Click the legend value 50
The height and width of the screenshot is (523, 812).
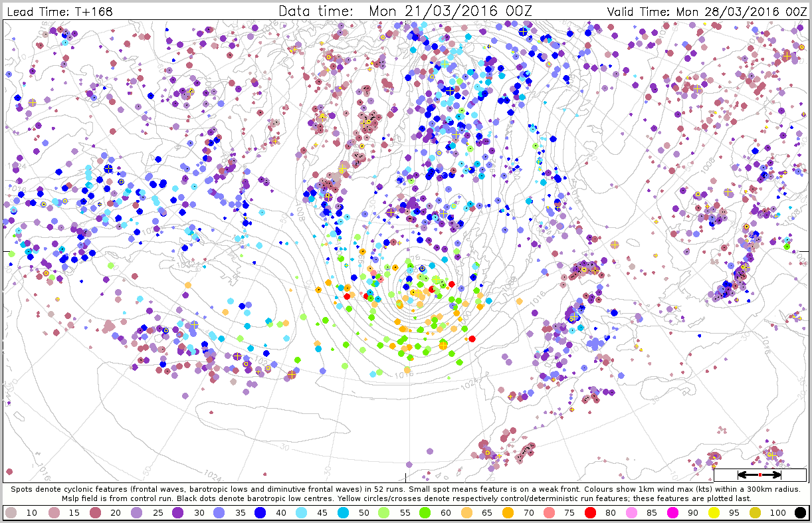363,514
